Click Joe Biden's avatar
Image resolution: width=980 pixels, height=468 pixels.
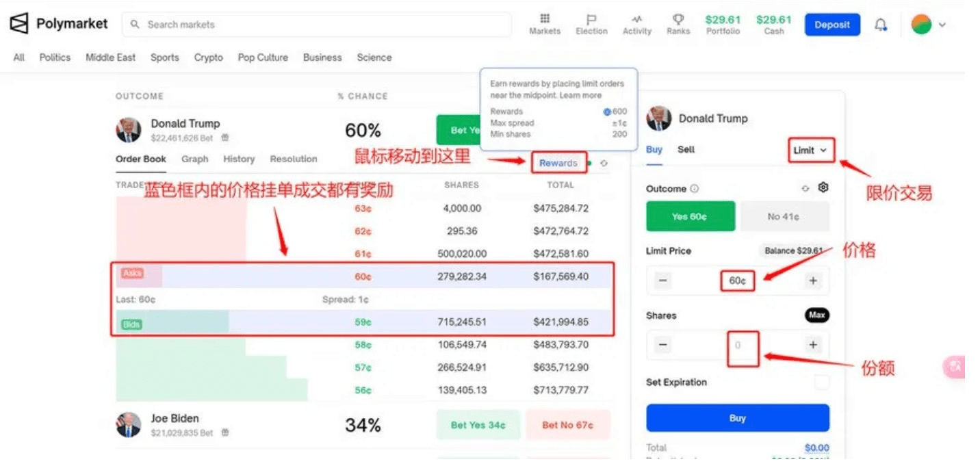129,425
